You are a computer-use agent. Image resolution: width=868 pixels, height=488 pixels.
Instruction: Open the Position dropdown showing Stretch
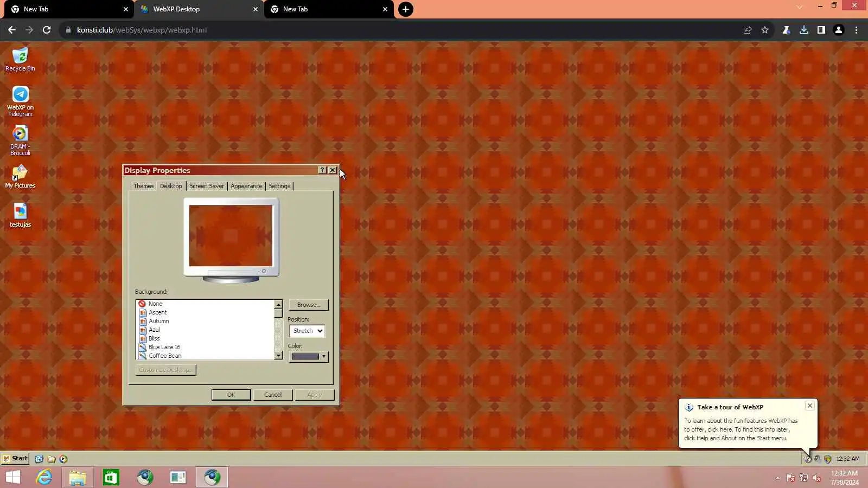click(x=307, y=331)
